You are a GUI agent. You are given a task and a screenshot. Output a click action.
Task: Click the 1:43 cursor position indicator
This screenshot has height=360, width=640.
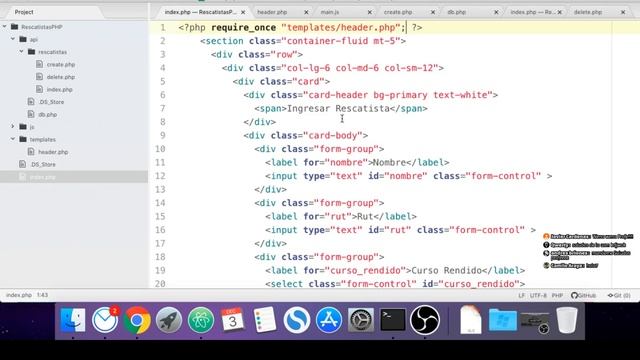[x=42, y=295]
